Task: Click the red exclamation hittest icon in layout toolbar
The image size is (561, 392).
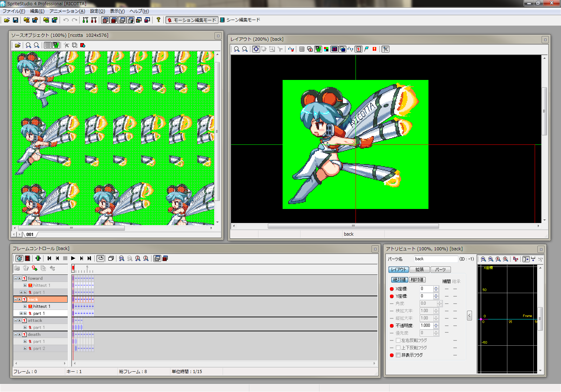Action: [374, 49]
